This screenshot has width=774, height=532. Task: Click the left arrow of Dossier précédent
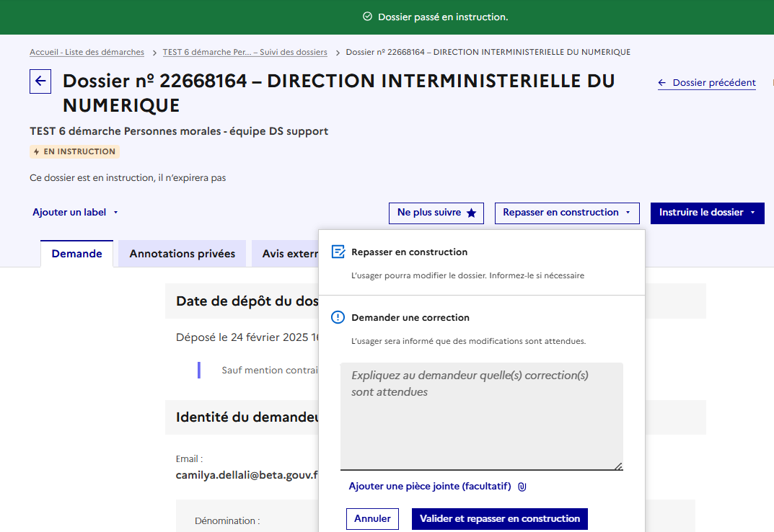click(x=662, y=83)
